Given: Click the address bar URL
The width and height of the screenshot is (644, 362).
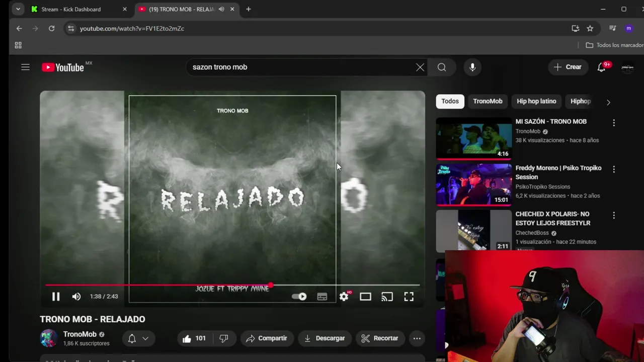Looking at the screenshot, I should coord(132,29).
